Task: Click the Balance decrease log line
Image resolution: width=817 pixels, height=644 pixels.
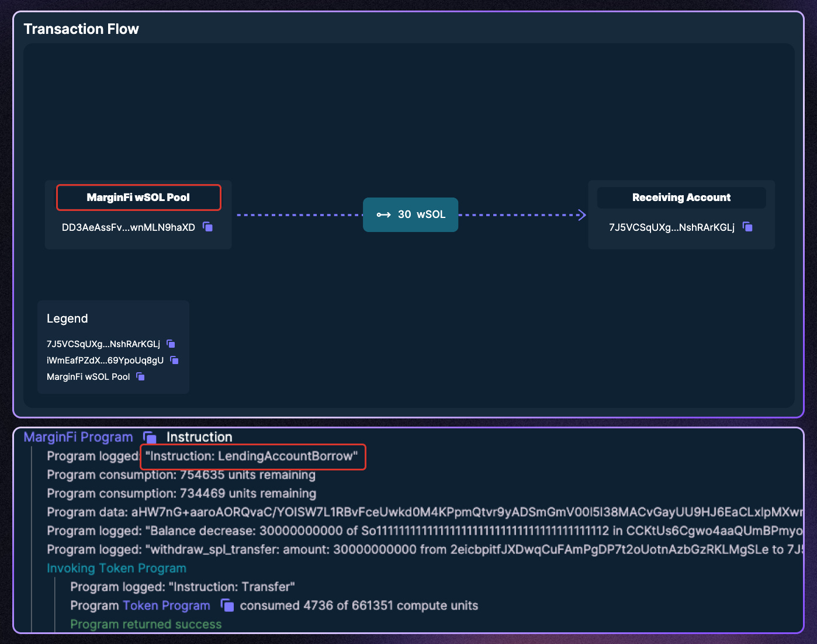Action: coord(425,531)
